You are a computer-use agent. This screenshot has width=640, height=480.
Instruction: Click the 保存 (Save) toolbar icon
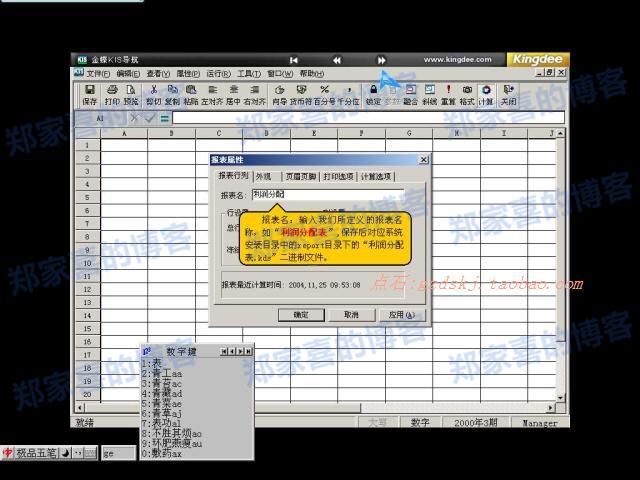point(89,95)
